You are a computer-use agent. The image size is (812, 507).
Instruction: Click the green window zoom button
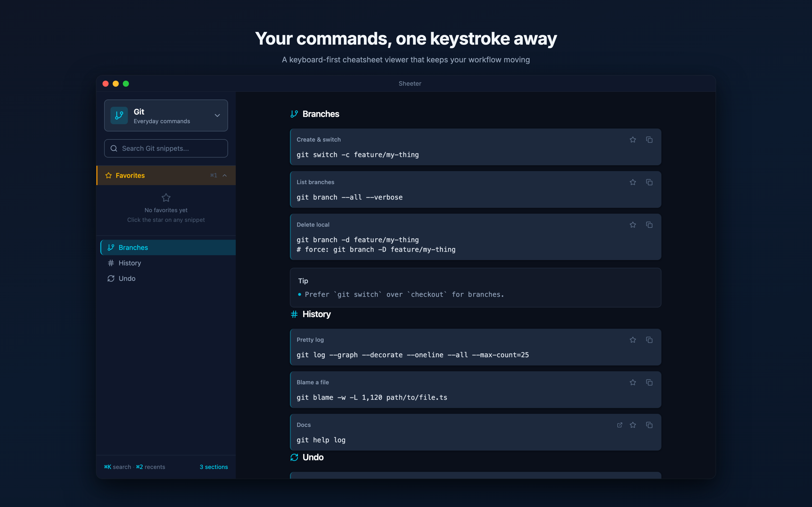click(126, 83)
